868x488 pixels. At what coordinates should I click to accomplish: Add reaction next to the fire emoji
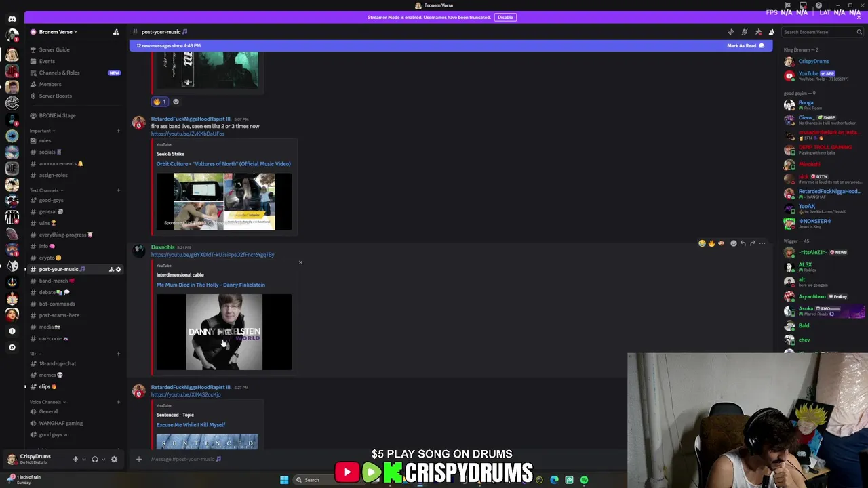(x=176, y=102)
